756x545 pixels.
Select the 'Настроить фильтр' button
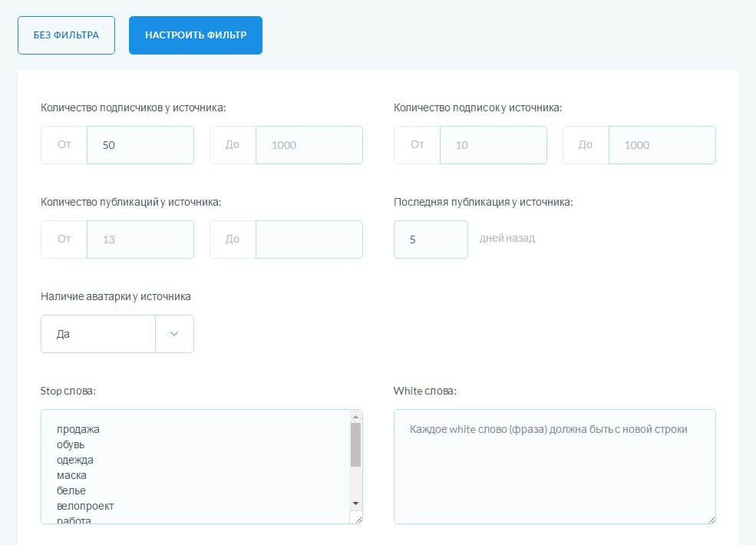pyautogui.click(x=196, y=35)
